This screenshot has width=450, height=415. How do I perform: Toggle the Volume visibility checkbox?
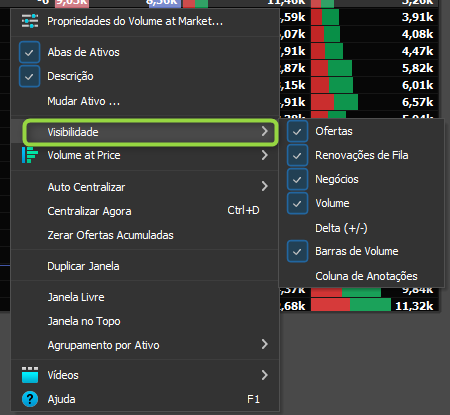(297, 203)
